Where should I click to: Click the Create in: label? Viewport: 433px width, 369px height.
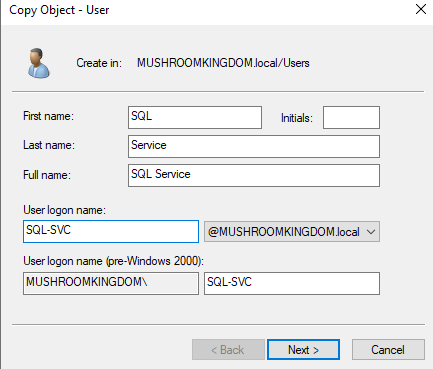point(99,63)
